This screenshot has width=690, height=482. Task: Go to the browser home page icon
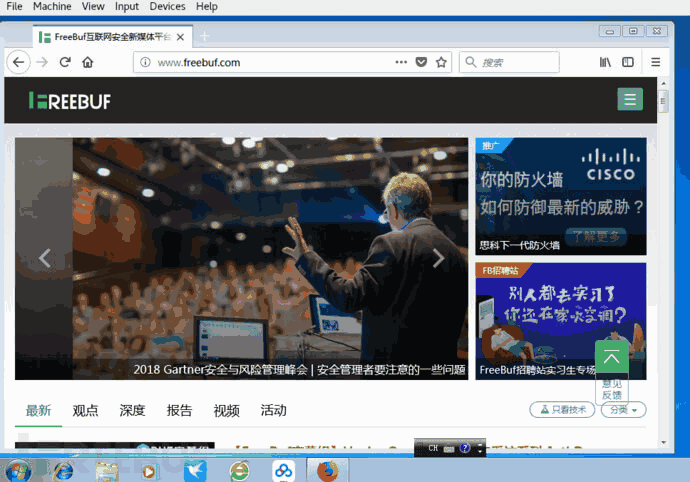click(x=88, y=62)
